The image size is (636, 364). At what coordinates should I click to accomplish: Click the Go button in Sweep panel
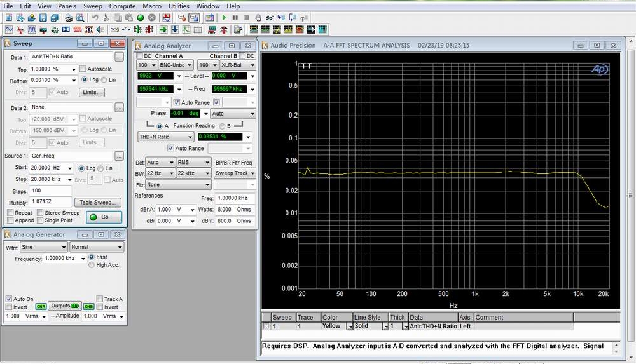104,217
